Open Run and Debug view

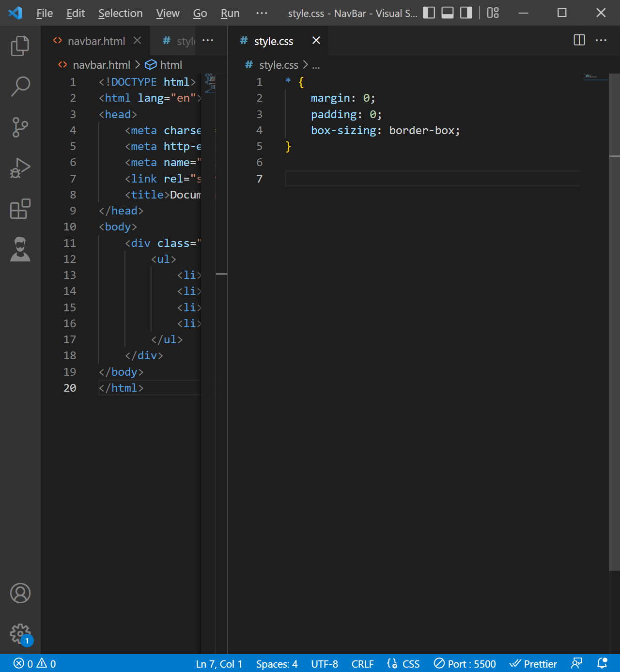pyautogui.click(x=20, y=168)
